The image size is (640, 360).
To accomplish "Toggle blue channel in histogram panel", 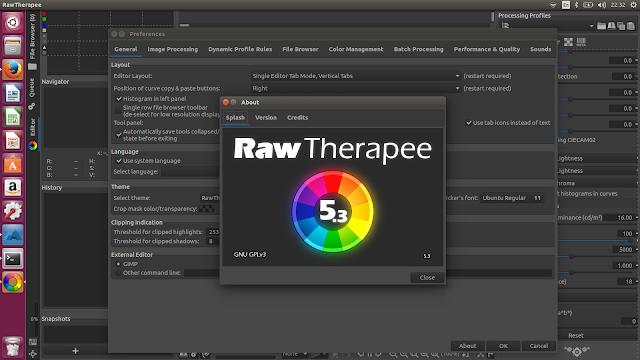I will click(44, 24).
